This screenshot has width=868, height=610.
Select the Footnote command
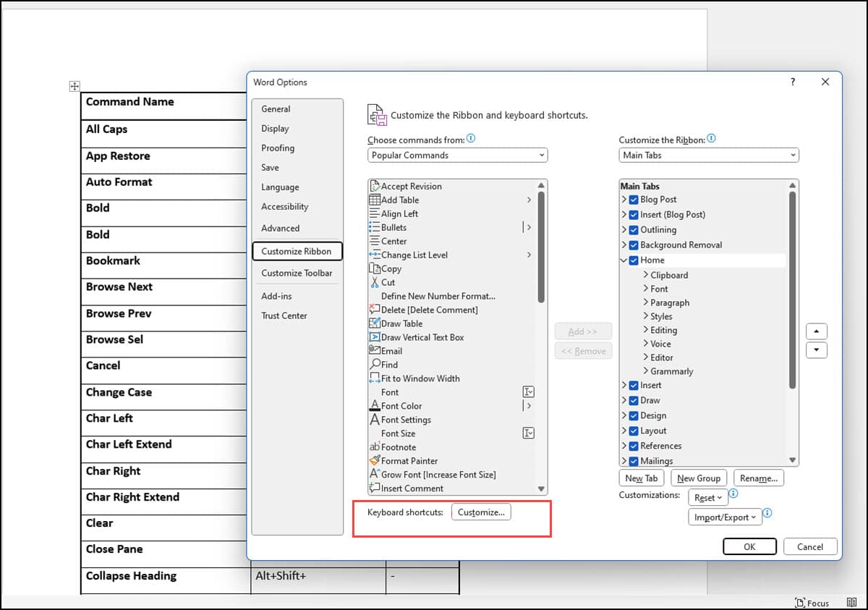click(x=398, y=446)
